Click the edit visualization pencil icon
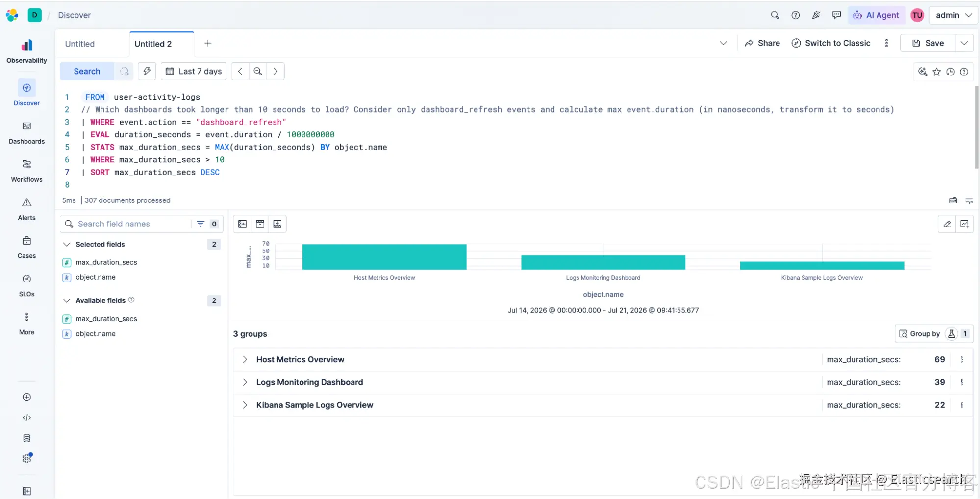Image resolution: width=980 pixels, height=499 pixels. tap(947, 224)
